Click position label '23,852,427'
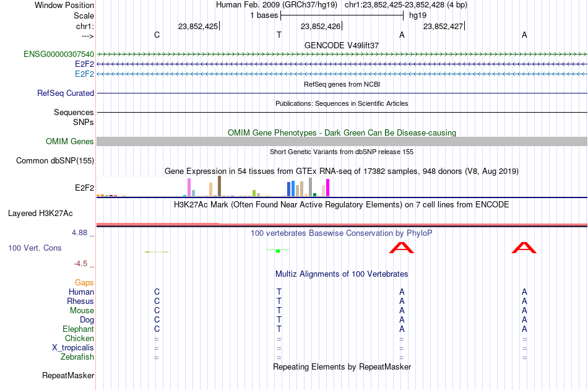The image size is (588, 390). pyautogui.click(x=443, y=26)
